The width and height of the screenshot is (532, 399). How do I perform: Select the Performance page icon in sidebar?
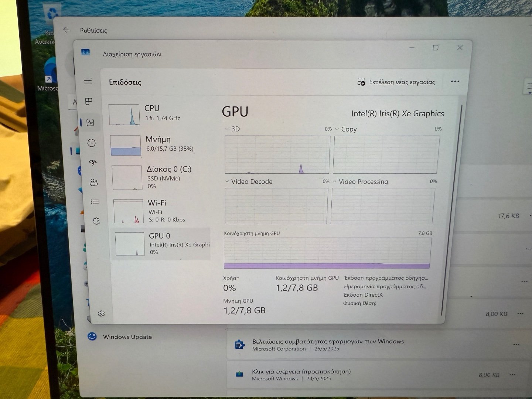[90, 122]
